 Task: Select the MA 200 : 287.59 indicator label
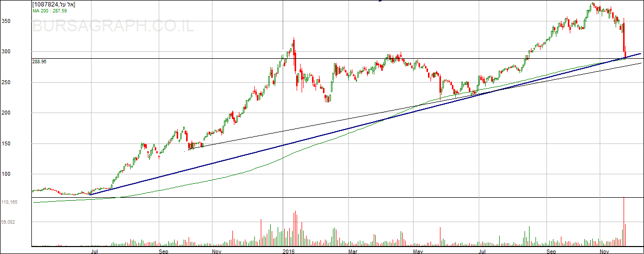[x=50, y=10]
